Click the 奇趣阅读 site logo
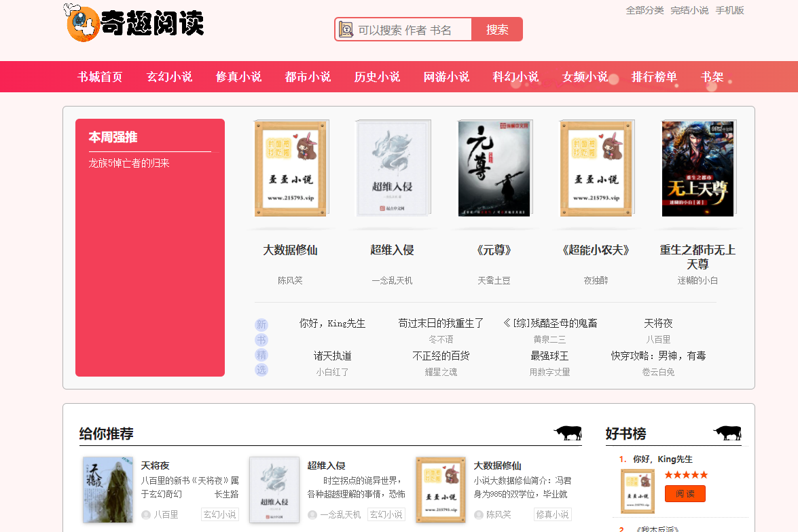 [134, 22]
